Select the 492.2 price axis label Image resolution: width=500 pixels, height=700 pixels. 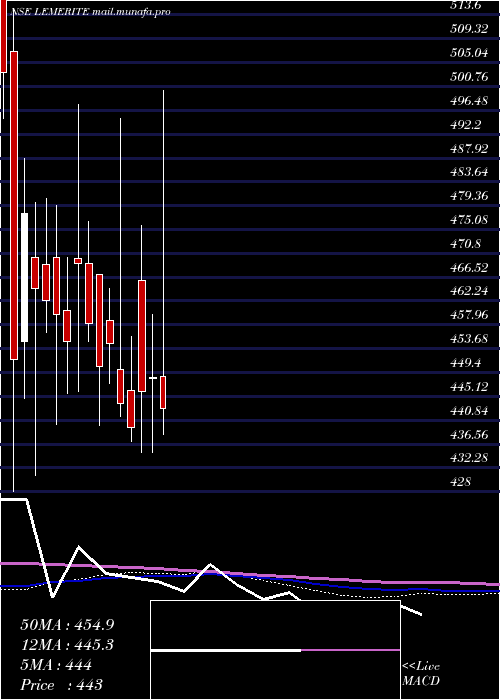[465, 125]
